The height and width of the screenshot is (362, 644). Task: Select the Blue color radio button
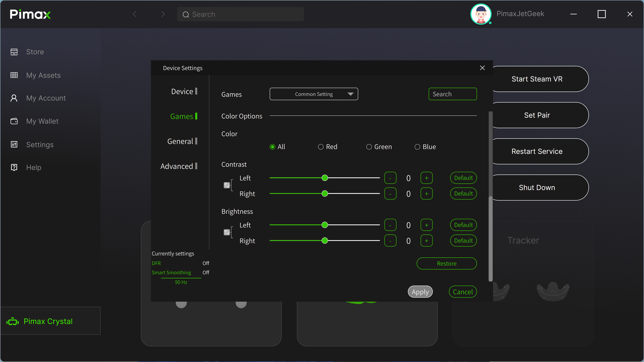(417, 147)
